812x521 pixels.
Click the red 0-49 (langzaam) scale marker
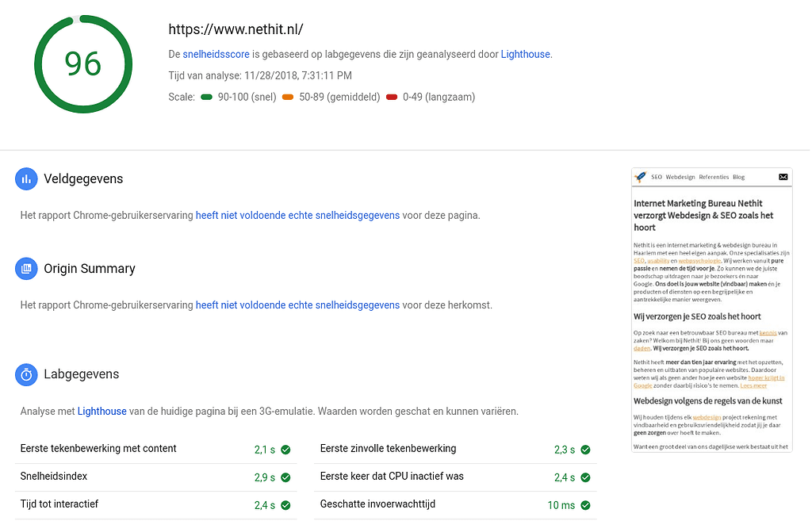coord(392,97)
